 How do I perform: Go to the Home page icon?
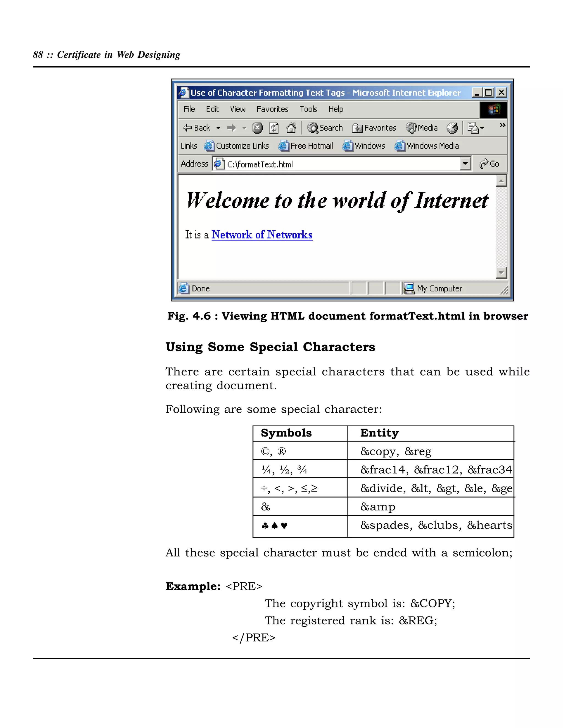pos(291,128)
